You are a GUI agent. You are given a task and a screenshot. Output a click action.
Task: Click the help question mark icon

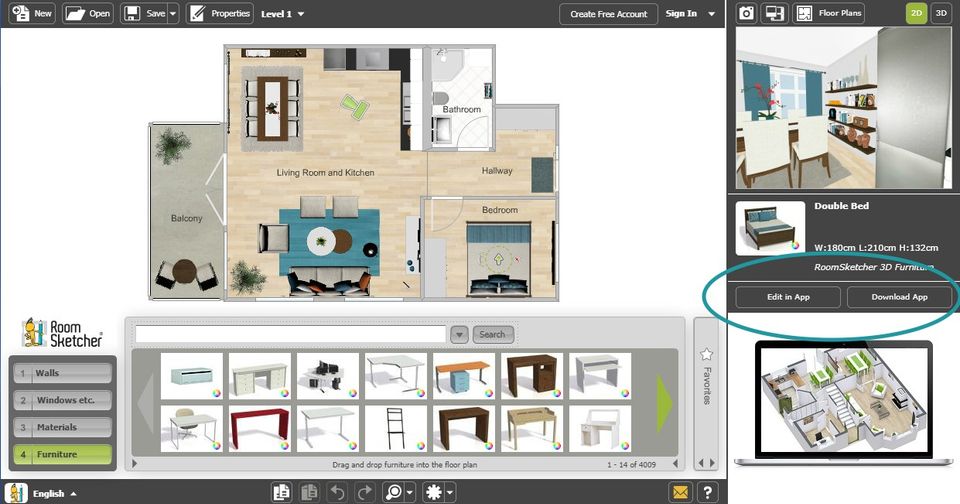(708, 492)
